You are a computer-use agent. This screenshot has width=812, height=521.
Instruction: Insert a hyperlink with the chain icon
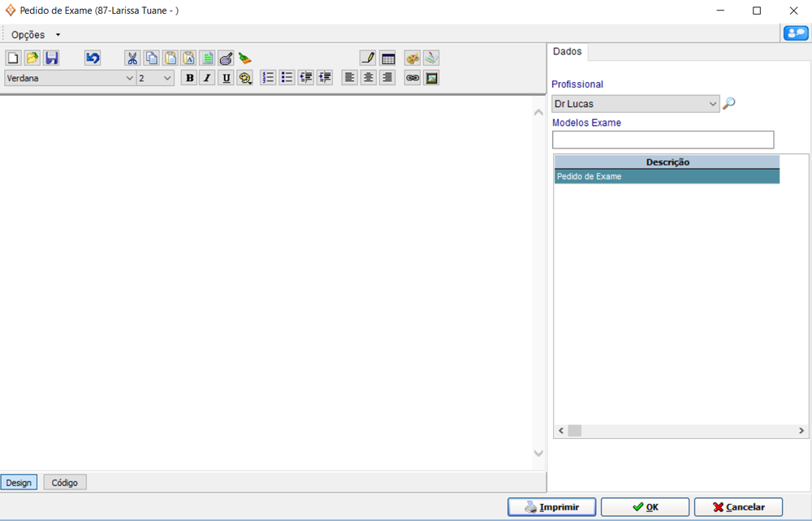pos(412,78)
